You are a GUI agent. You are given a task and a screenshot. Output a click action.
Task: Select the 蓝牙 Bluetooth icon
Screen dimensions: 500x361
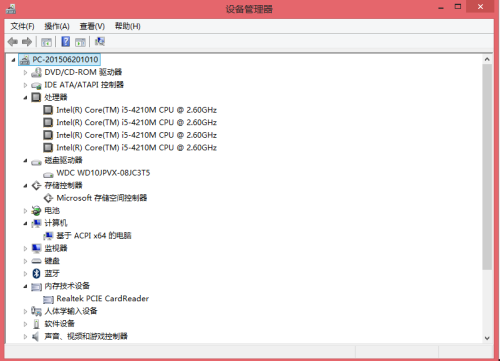click(x=36, y=274)
